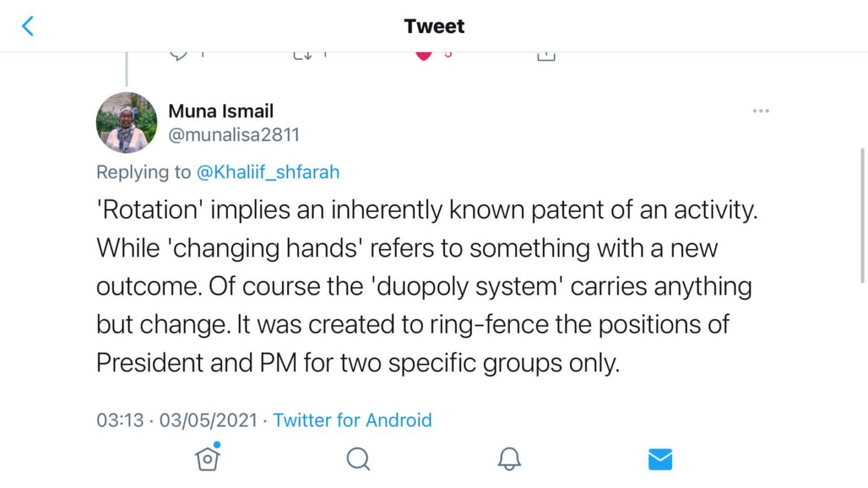Image resolution: width=868 pixels, height=488 pixels.
Task: Switch to the Home tab icon
Action: [x=207, y=459]
